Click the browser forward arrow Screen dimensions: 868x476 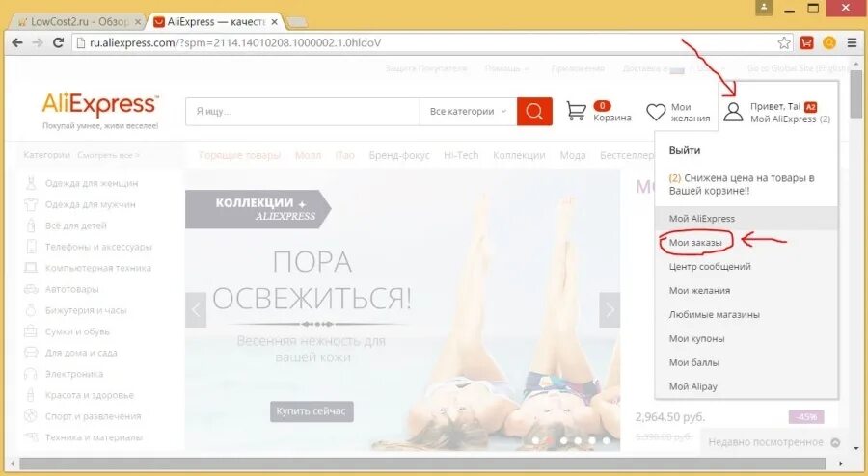pyautogui.click(x=38, y=42)
